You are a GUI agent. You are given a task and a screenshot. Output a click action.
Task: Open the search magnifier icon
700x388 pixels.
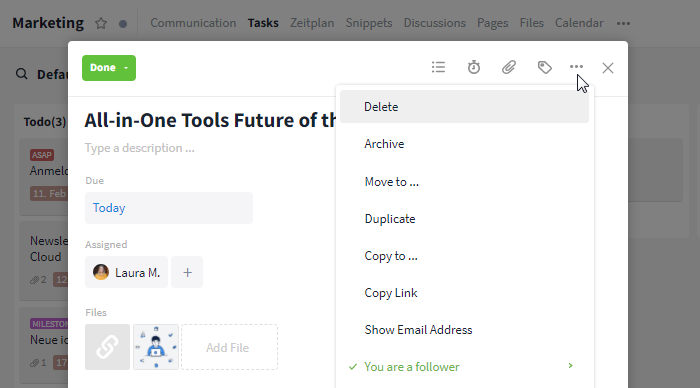(21, 74)
